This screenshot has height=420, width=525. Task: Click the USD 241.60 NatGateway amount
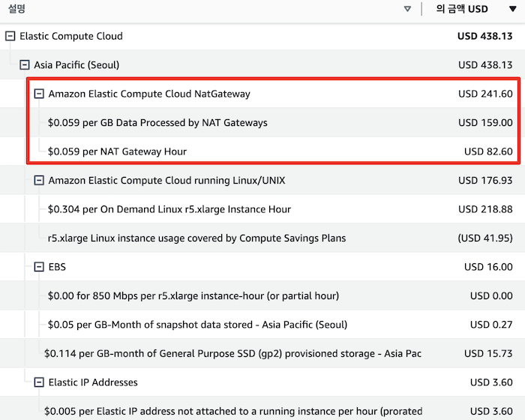point(485,94)
